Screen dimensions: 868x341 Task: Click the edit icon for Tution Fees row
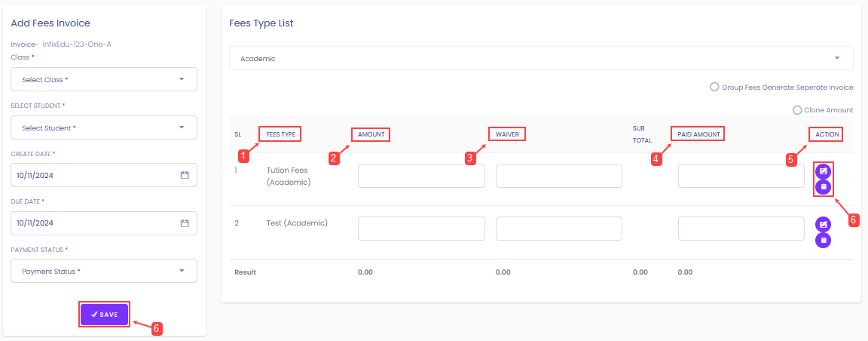click(x=823, y=171)
